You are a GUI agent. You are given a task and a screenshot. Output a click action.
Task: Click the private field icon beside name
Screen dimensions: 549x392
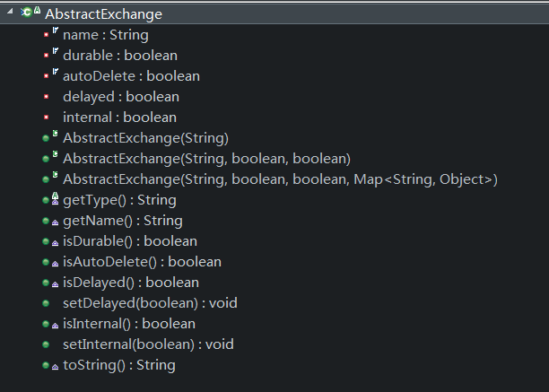point(47,35)
